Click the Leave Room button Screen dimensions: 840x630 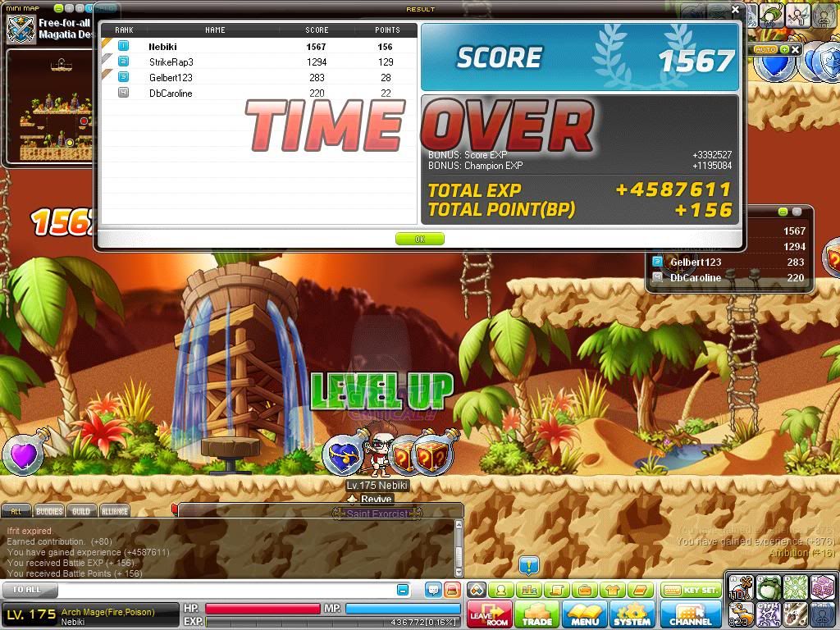coord(490,614)
